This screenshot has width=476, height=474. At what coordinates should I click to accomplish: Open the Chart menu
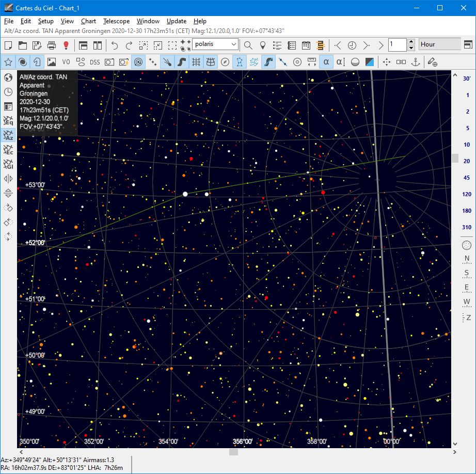(88, 21)
